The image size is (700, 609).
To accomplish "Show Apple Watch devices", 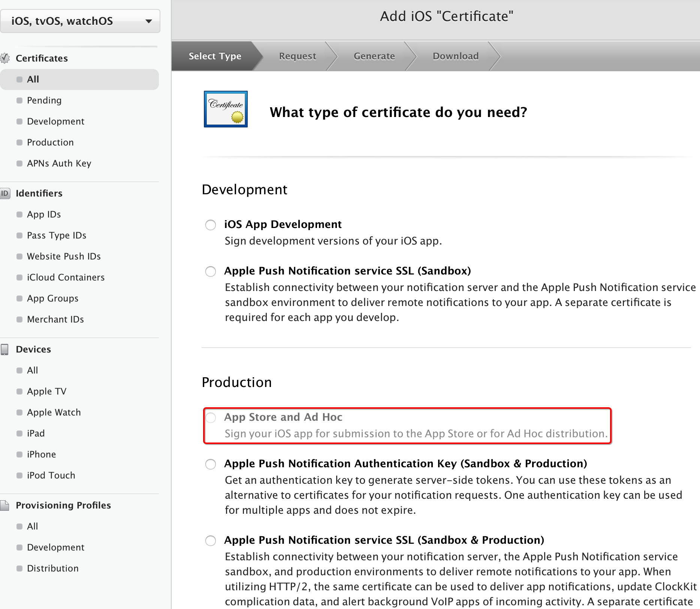I will tap(54, 412).
